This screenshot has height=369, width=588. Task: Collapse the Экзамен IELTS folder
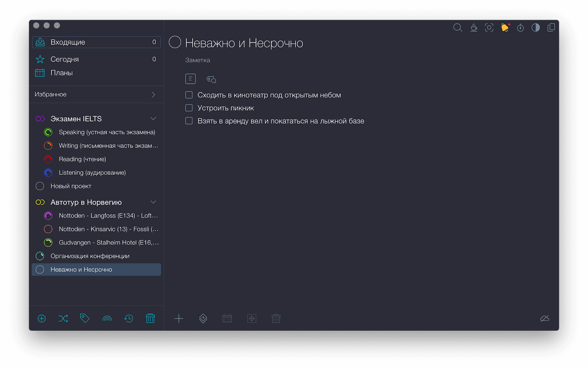pos(153,118)
